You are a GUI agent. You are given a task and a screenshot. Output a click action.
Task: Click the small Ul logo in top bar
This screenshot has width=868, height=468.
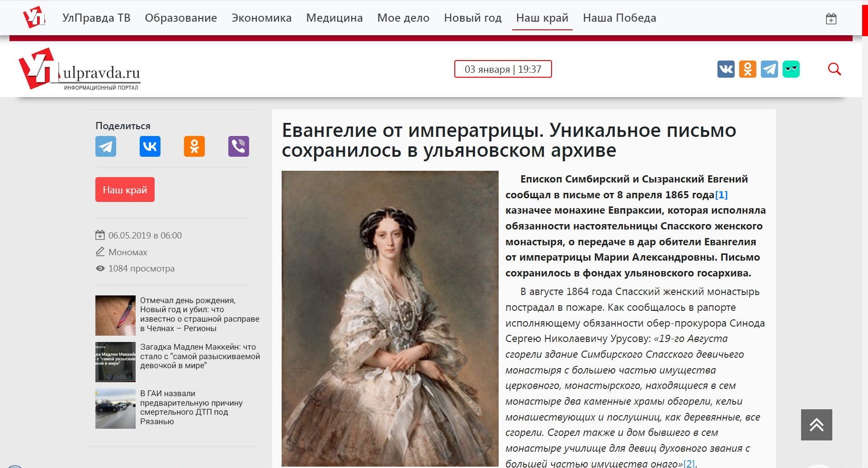click(x=34, y=17)
